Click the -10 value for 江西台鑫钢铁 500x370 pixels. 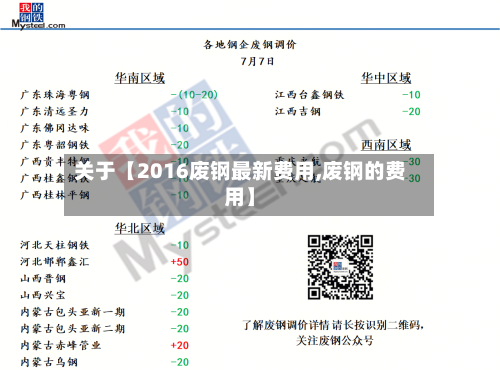[411, 95]
